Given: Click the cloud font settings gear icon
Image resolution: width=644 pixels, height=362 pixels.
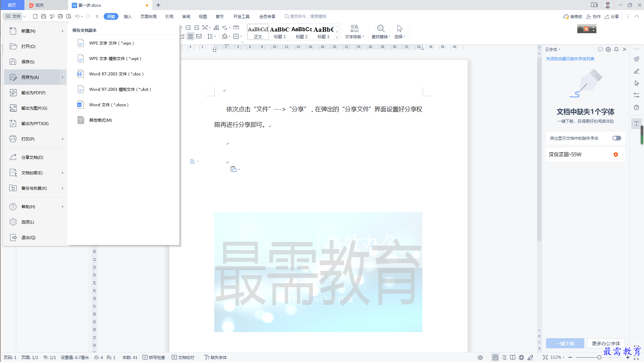Looking at the screenshot, I should coord(608,49).
